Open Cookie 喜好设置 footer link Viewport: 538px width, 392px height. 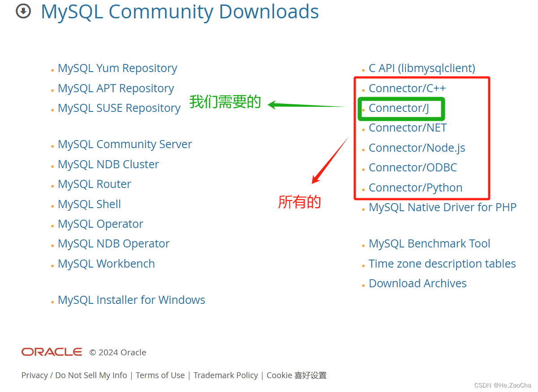click(x=297, y=375)
